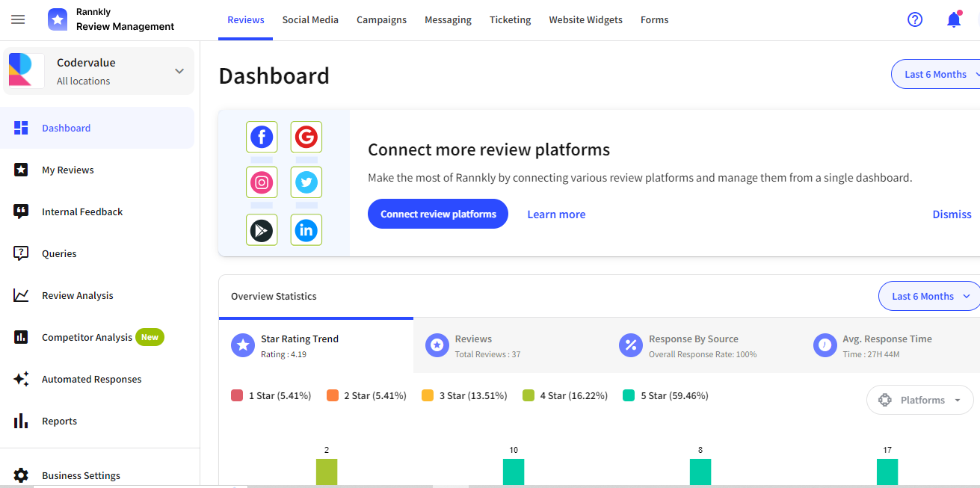The width and height of the screenshot is (980, 488).
Task: Click the Automated Responses sparkle icon
Action: (21, 379)
